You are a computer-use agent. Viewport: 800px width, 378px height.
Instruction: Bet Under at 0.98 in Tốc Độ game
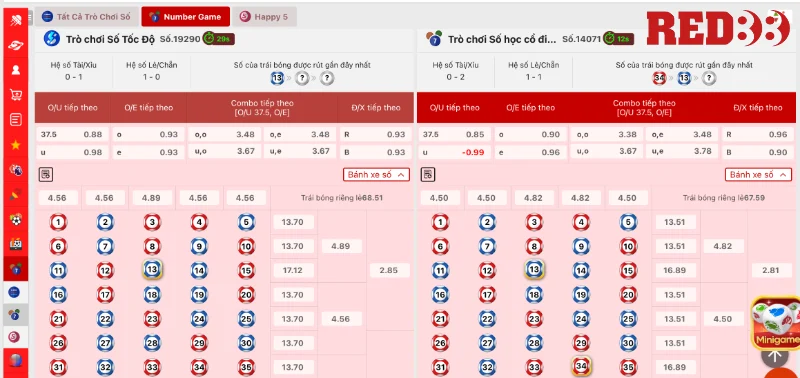(x=72, y=152)
